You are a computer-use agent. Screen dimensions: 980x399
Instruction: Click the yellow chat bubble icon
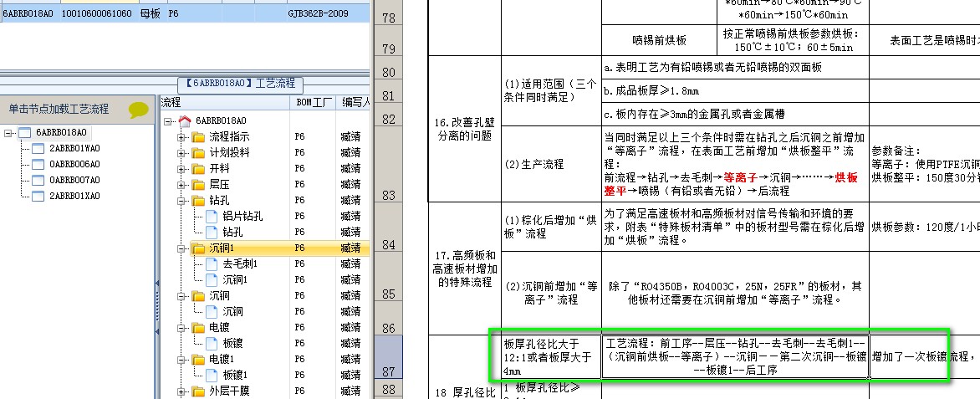pos(139,110)
